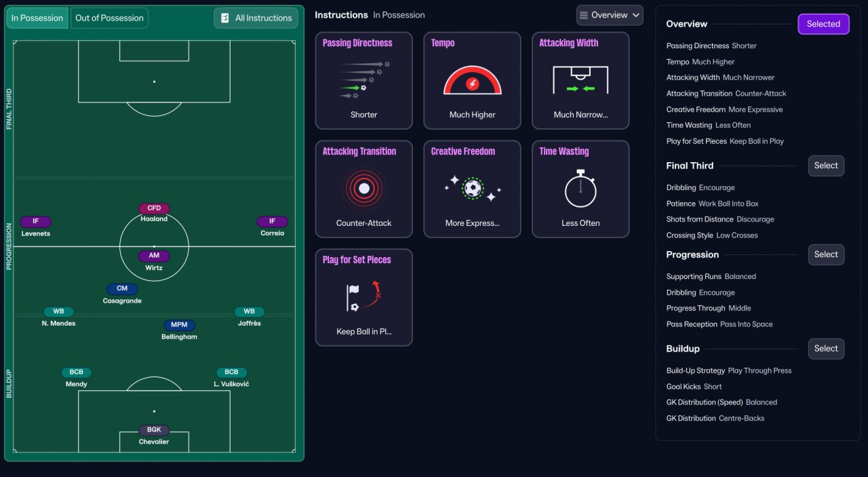Image resolution: width=868 pixels, height=477 pixels.
Task: Click GK Distribution (Speed) Balanced row
Action: (x=722, y=402)
